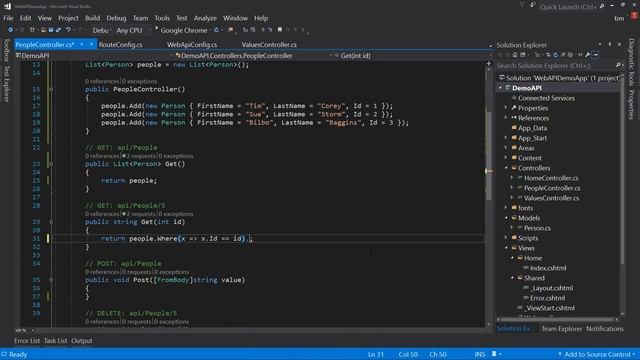Click Show All Files icon in Solution Explorer

570,55
